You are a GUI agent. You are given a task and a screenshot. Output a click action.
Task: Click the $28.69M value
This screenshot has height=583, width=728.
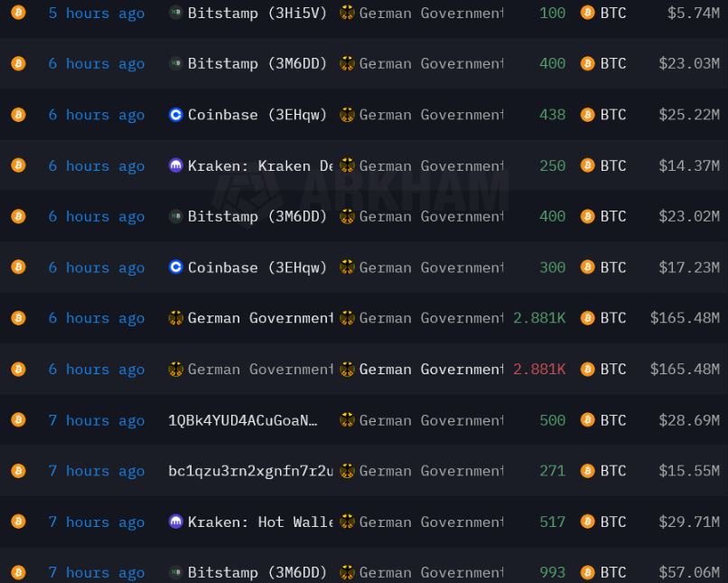point(689,420)
